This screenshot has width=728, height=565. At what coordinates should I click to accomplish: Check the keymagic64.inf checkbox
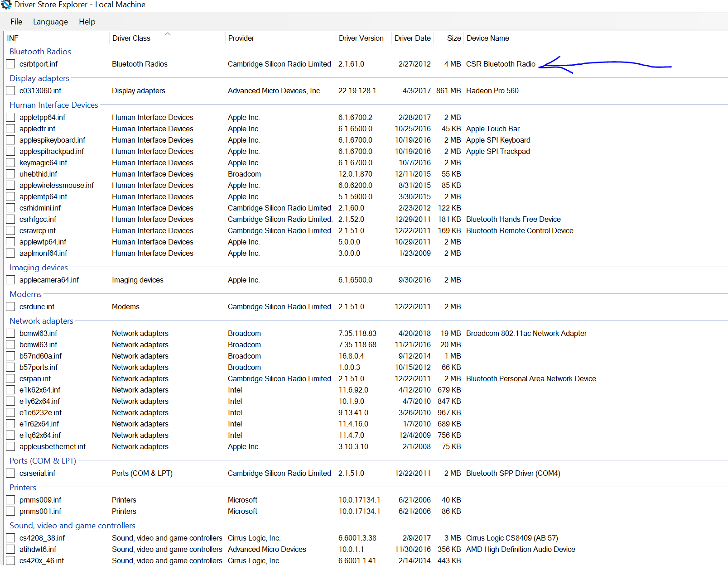click(x=10, y=163)
